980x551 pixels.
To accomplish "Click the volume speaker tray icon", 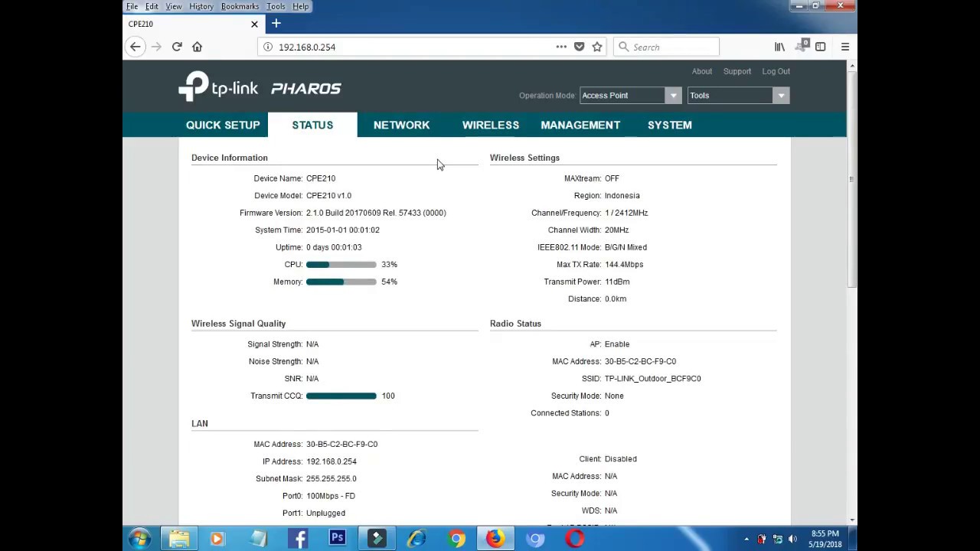I will pos(792,540).
